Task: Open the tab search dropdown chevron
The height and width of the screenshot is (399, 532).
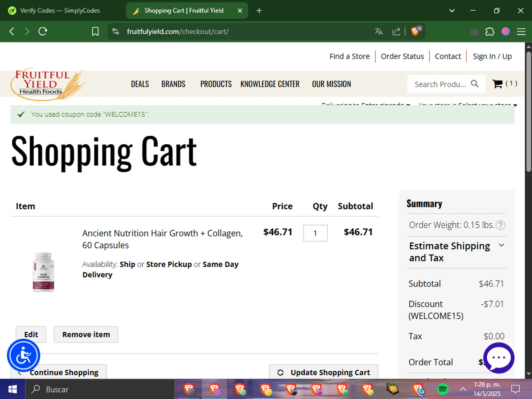Action: [x=452, y=11]
